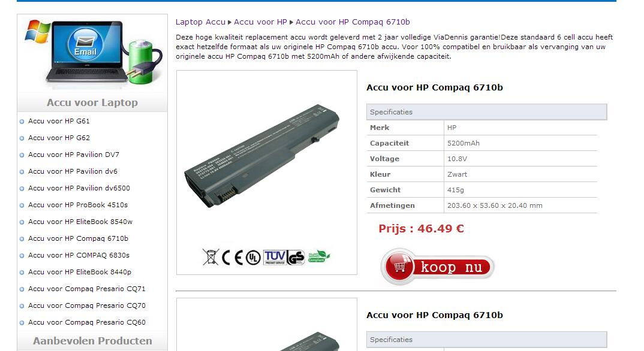Open Accu voor HP Pavilion DV7
Image resolution: width=644 pixels, height=351 pixels.
pos(74,155)
